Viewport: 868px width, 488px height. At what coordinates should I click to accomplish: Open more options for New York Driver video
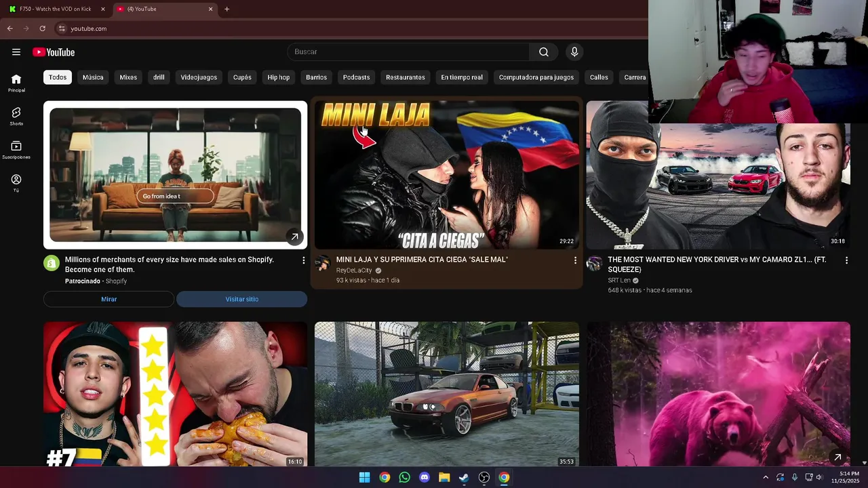[846, 260]
